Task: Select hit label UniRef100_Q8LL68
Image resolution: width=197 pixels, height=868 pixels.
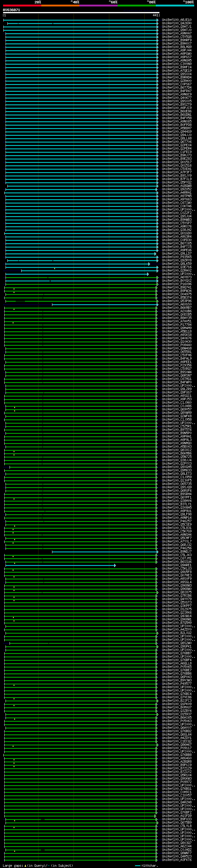Action: click(x=177, y=139)
